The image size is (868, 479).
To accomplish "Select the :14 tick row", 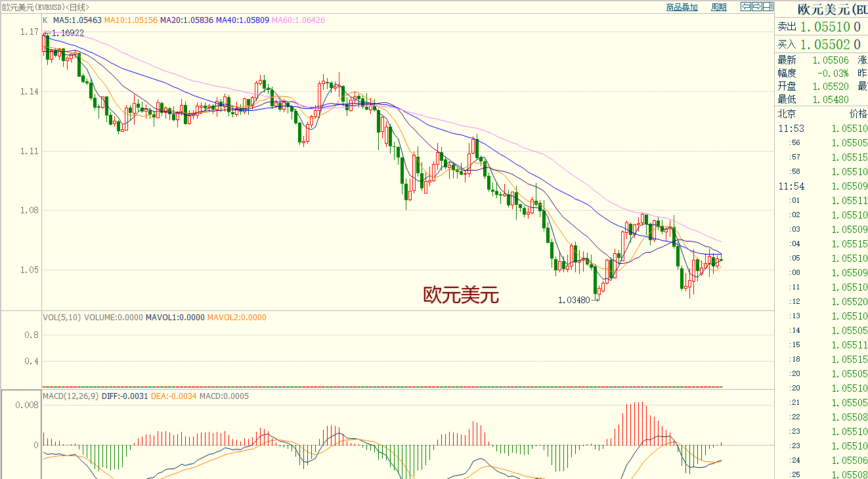I will (x=822, y=331).
